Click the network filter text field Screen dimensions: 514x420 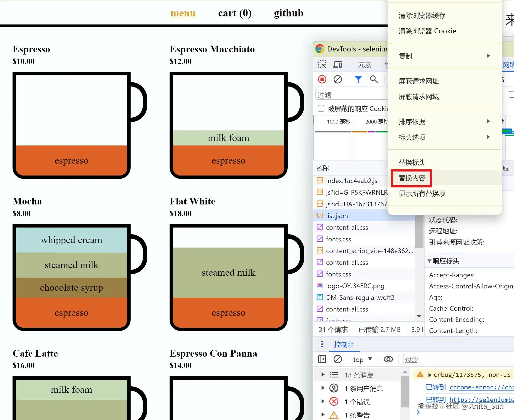click(352, 95)
